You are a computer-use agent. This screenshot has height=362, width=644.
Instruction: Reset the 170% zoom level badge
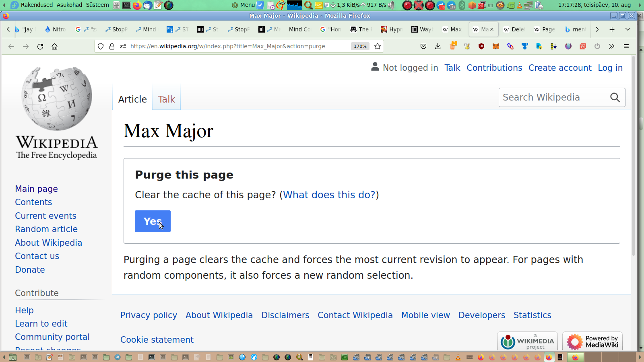(360, 46)
